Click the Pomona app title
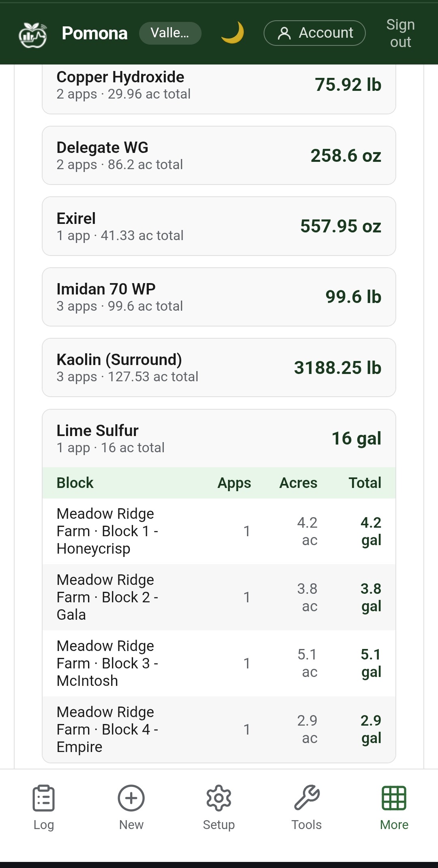Viewport: 438px width, 868px height. [94, 33]
